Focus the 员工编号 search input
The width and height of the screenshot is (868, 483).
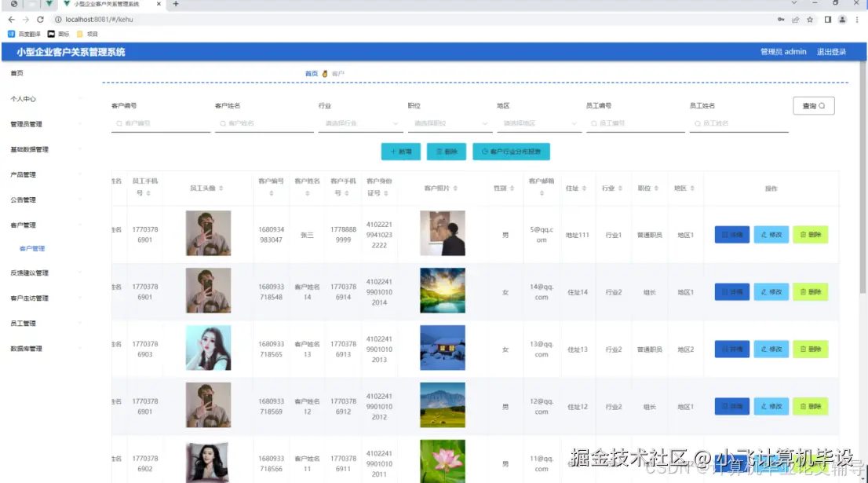point(636,123)
